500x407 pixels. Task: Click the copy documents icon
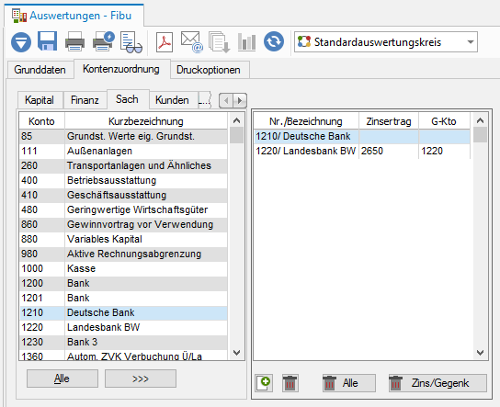point(219,42)
